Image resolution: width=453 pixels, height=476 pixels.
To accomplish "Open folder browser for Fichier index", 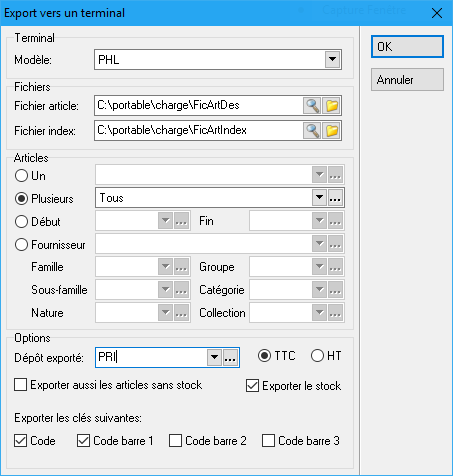I will point(332,130).
